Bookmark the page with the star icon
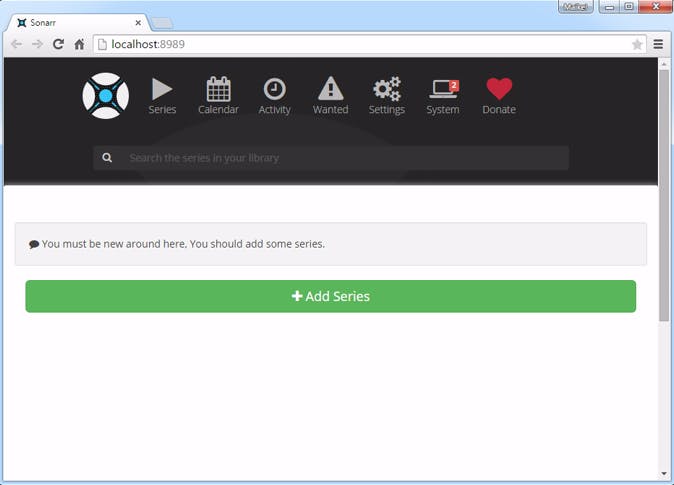The height and width of the screenshot is (485, 674). (x=637, y=44)
